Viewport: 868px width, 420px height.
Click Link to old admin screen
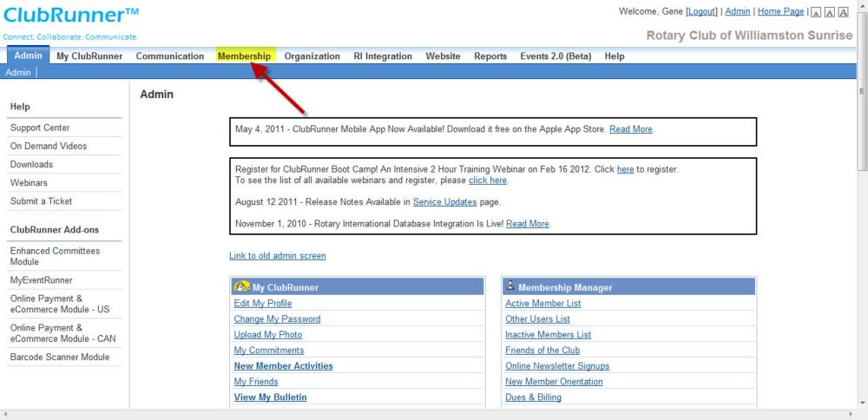278,256
